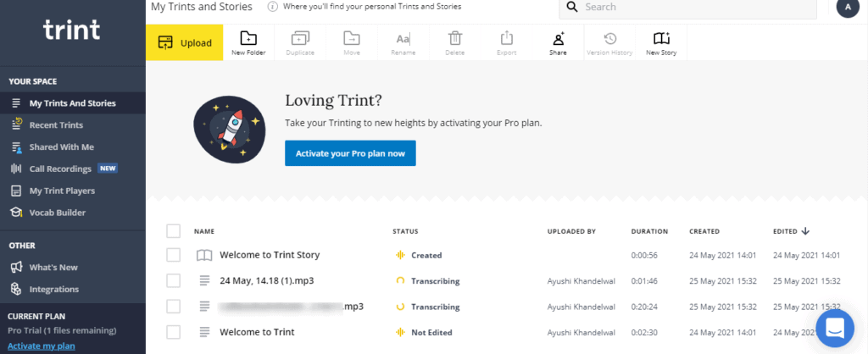Viewport: 868px width, 354px height.
Task: Click the Move toolbar icon
Action: point(352,42)
